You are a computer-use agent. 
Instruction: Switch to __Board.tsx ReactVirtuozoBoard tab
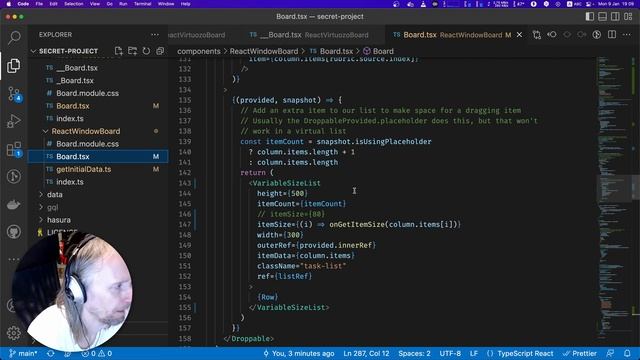(309, 35)
